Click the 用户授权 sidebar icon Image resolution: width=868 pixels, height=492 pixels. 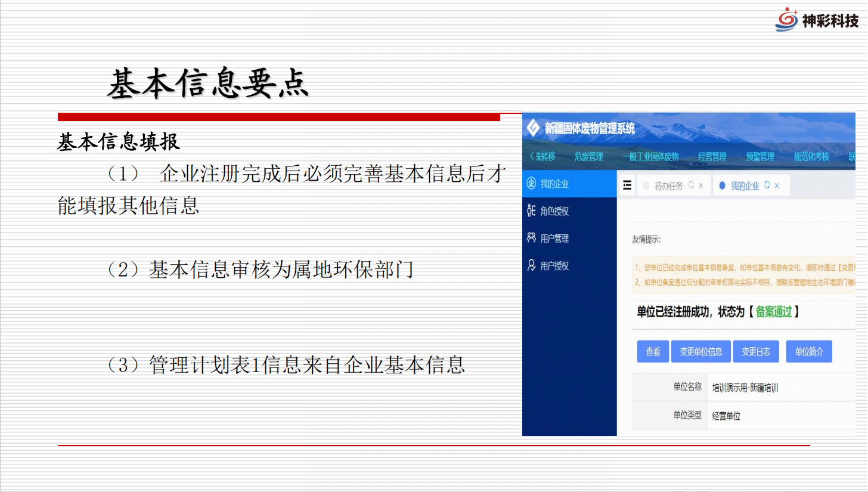(x=531, y=265)
